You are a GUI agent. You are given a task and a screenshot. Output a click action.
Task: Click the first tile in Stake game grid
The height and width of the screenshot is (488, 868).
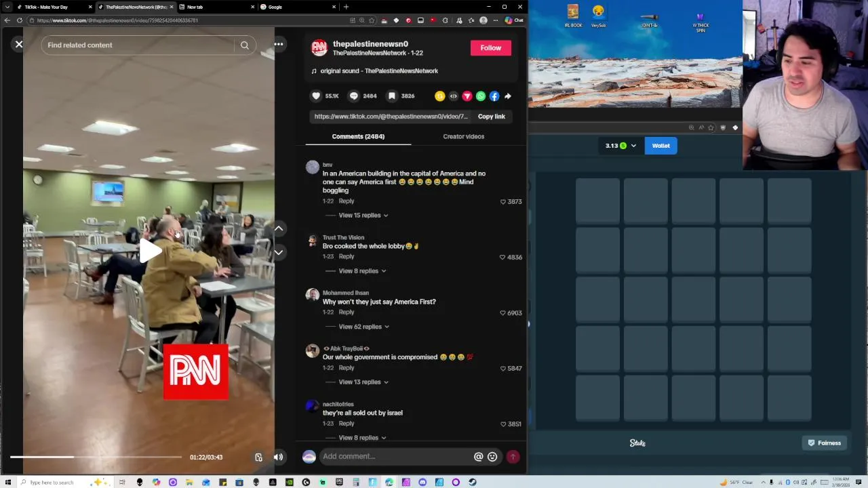coord(597,201)
